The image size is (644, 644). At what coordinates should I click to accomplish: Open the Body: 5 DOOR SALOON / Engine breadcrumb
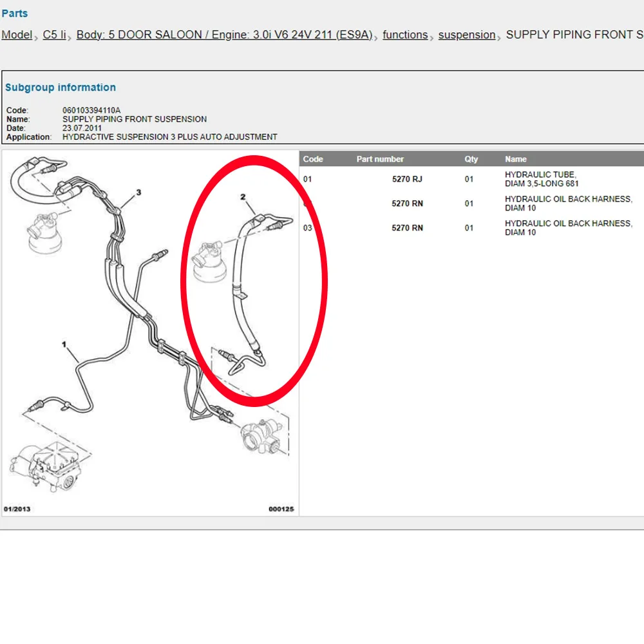[224, 35]
